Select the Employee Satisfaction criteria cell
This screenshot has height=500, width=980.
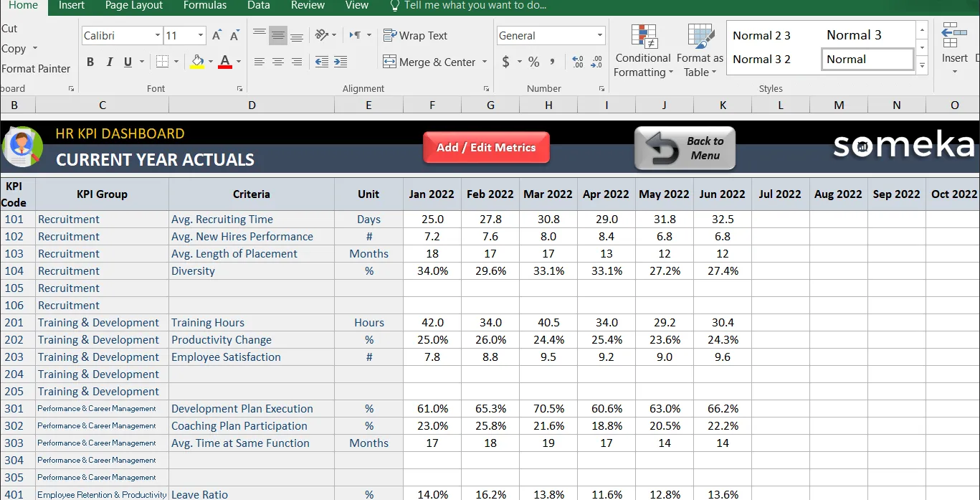click(x=252, y=357)
